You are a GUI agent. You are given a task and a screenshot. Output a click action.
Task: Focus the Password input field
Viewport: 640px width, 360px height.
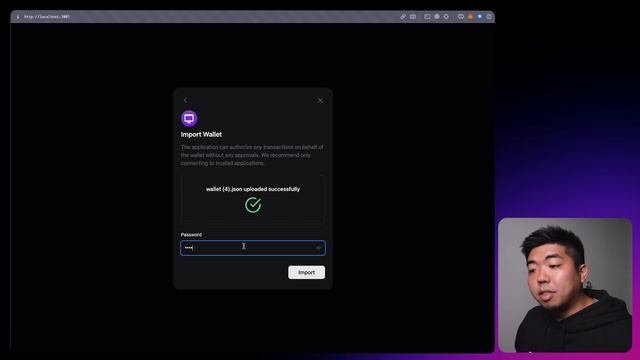click(x=253, y=248)
